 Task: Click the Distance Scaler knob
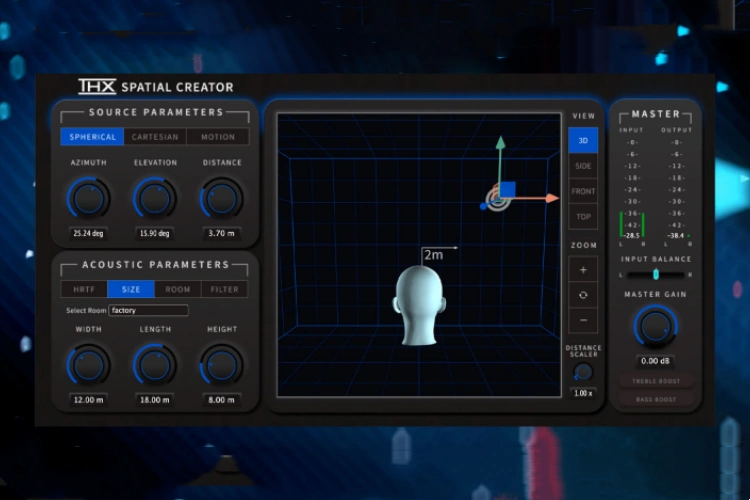tap(583, 372)
